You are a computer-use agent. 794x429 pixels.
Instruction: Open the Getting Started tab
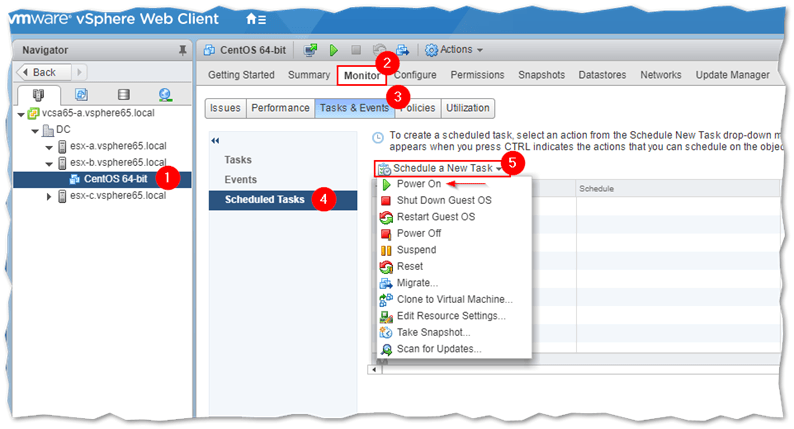(241, 75)
